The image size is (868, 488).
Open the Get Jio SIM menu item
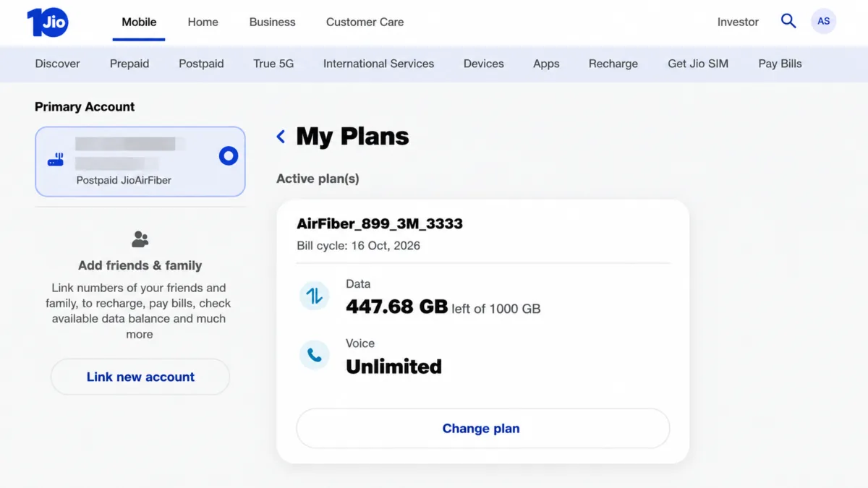tap(698, 64)
